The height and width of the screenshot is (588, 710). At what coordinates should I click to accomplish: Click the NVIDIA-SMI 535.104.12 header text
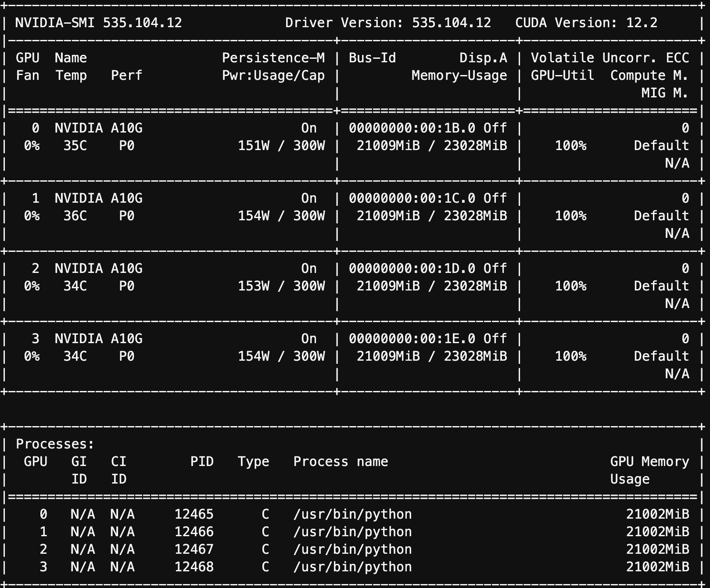98,23
